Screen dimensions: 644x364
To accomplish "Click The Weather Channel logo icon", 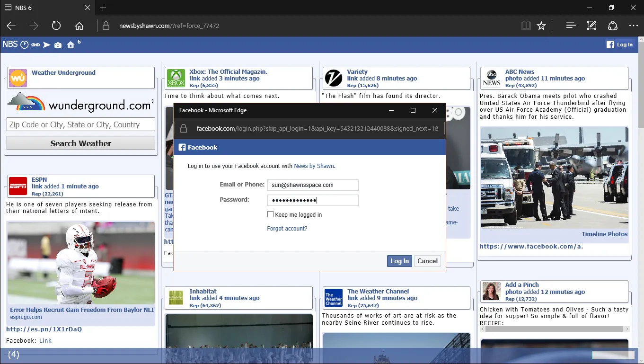I will [334, 297].
